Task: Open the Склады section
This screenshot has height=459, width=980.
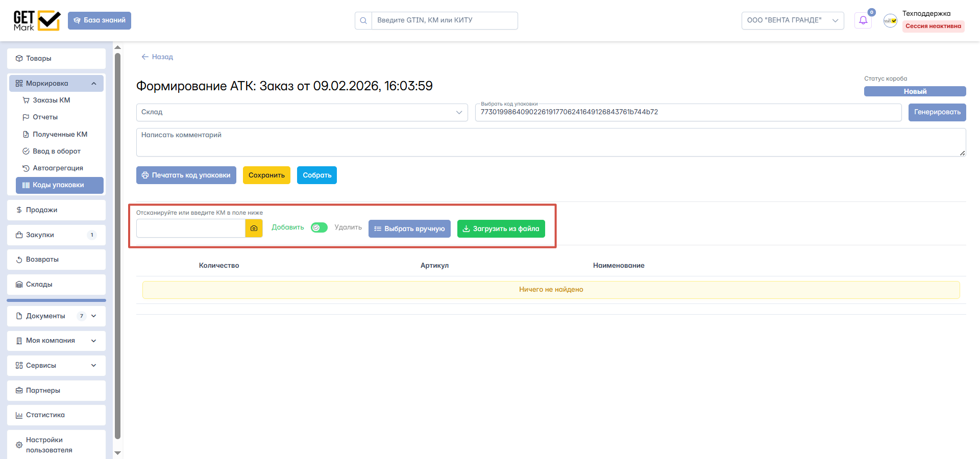Action: [x=56, y=284]
